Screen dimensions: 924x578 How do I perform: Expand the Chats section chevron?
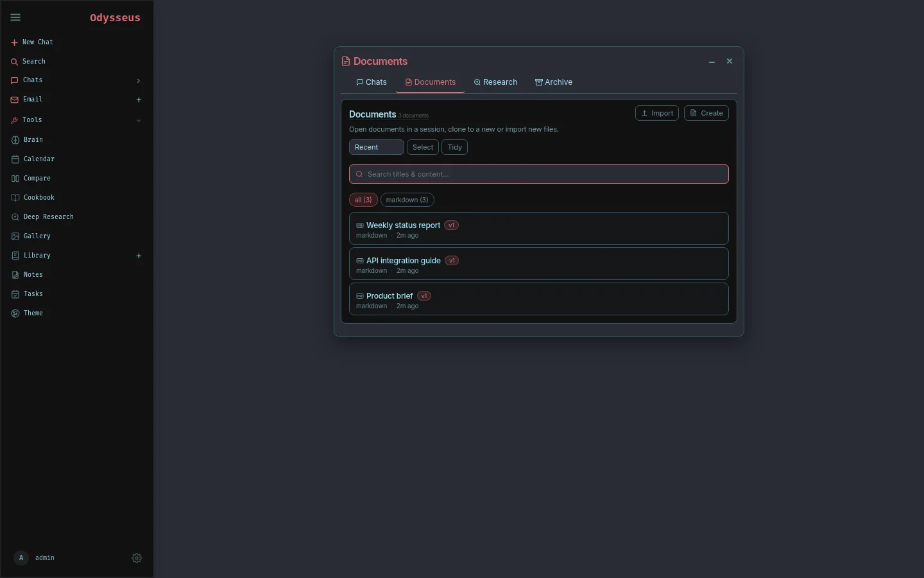(138, 80)
